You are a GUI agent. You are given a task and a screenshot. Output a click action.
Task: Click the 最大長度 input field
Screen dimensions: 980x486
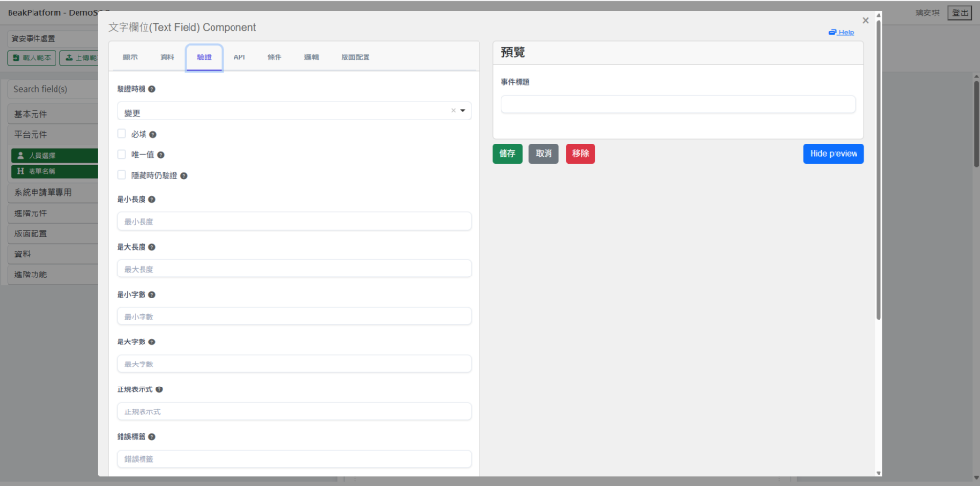click(x=294, y=269)
